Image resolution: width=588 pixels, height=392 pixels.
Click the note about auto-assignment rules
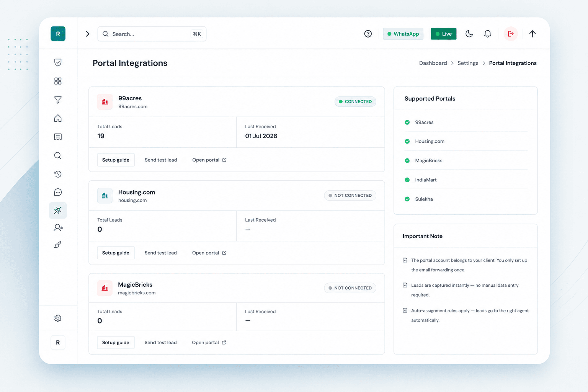tap(470, 315)
